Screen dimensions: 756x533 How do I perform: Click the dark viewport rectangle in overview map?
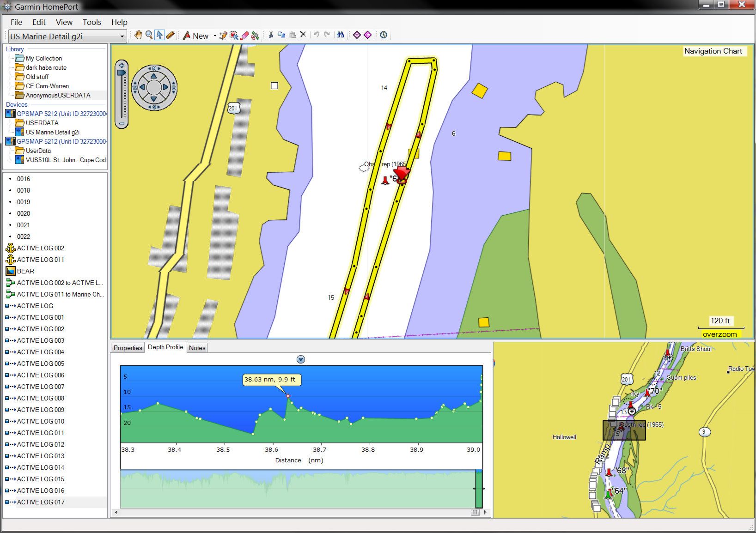click(x=624, y=430)
